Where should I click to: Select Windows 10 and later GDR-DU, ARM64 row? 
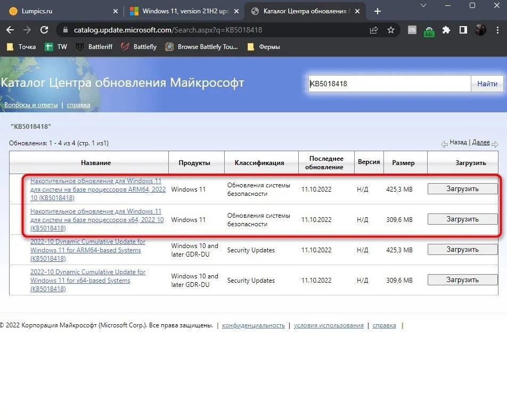tap(195, 250)
